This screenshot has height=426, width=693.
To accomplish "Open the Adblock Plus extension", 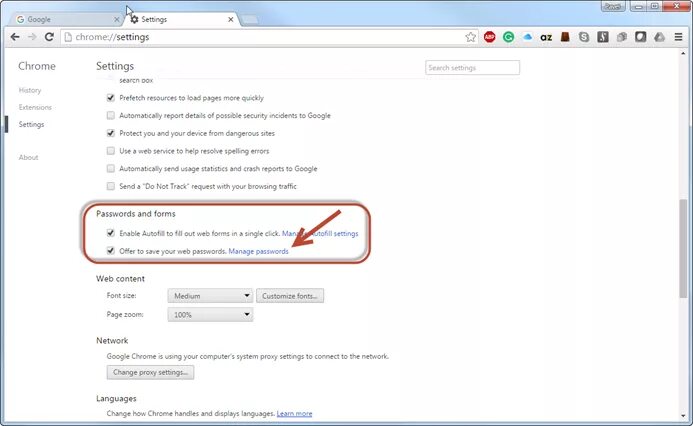I will [x=489, y=37].
